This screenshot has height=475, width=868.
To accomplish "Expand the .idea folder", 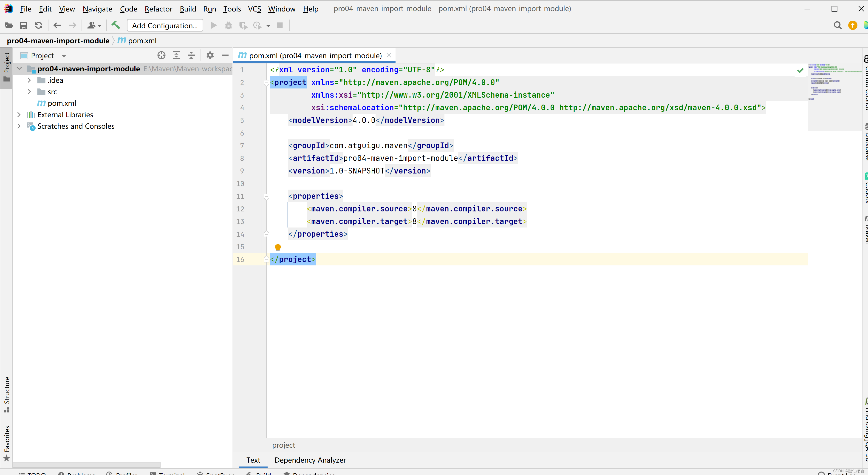I will pos(29,80).
